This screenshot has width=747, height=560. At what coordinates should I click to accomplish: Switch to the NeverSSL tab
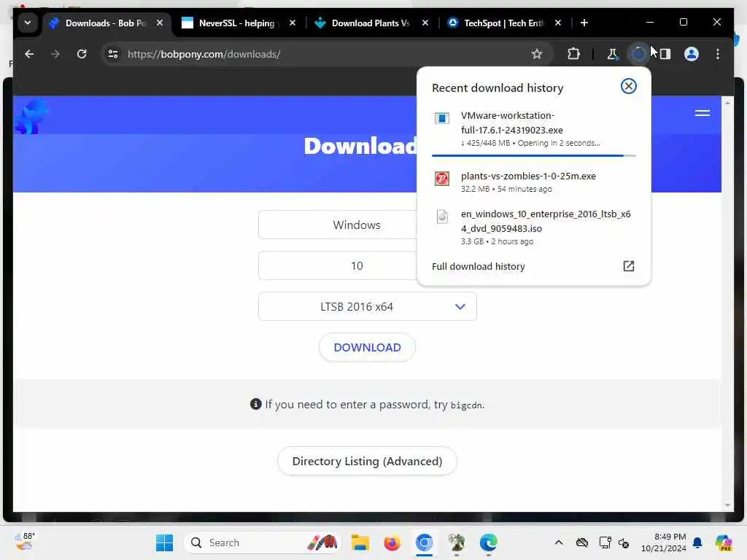tap(239, 23)
